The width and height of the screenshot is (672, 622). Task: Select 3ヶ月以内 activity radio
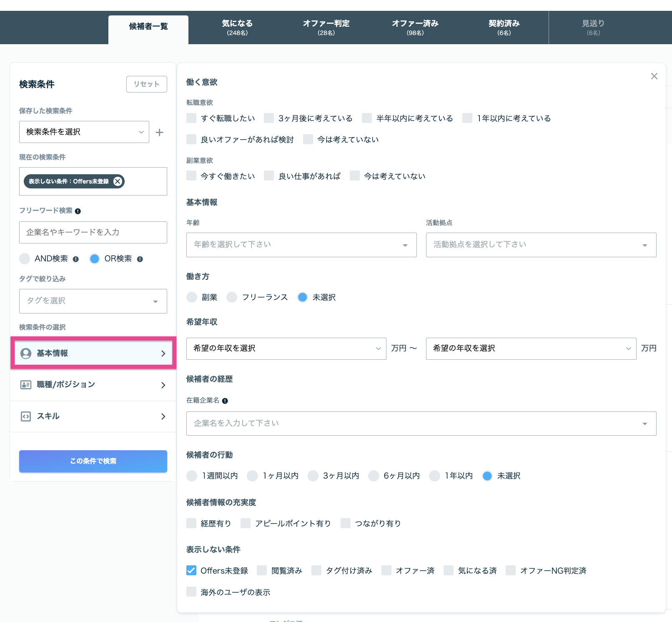tap(313, 476)
